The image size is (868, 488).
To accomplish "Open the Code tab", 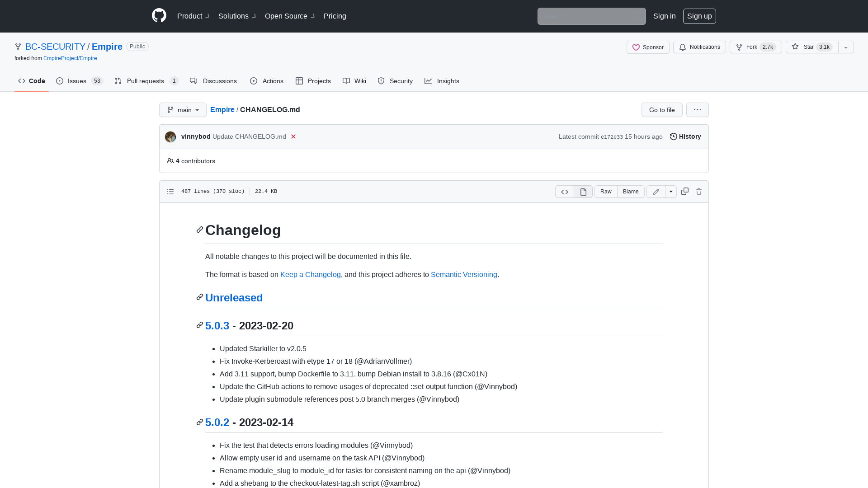I will click(x=32, y=81).
